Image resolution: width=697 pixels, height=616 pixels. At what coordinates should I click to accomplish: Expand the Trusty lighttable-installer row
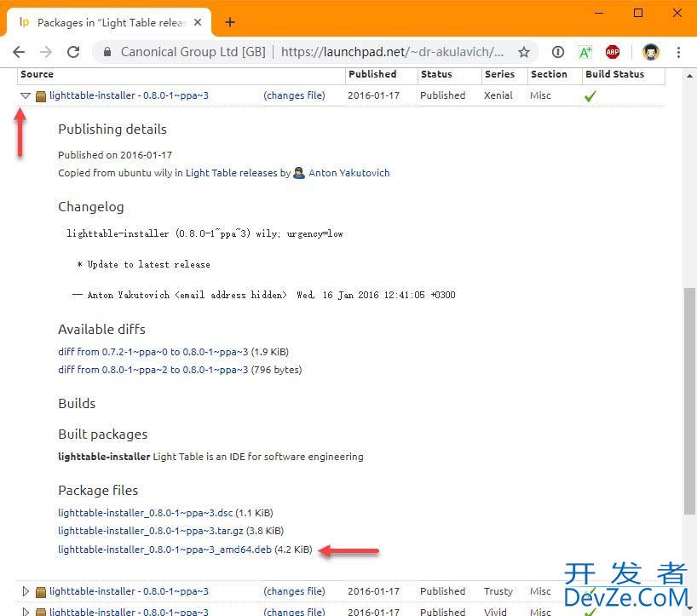26,591
